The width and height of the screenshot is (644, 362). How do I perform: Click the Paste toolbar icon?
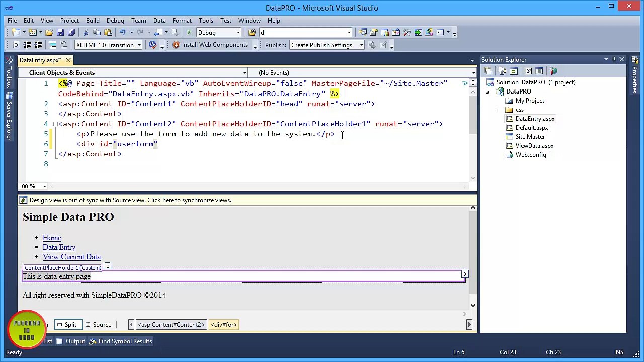(x=108, y=32)
